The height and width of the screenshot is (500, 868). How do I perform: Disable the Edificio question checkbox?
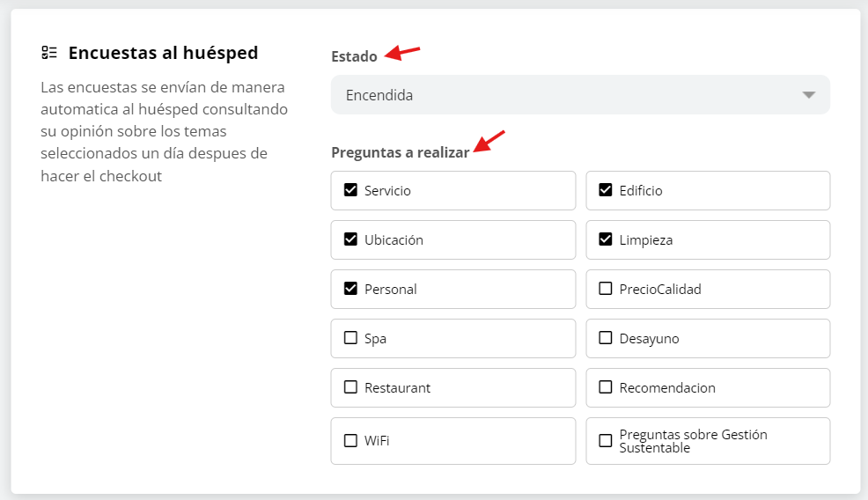pyautogui.click(x=606, y=190)
